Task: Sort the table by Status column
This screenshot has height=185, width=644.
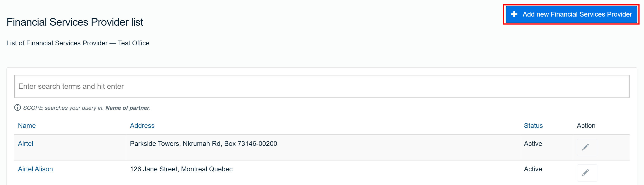Action: pos(533,126)
